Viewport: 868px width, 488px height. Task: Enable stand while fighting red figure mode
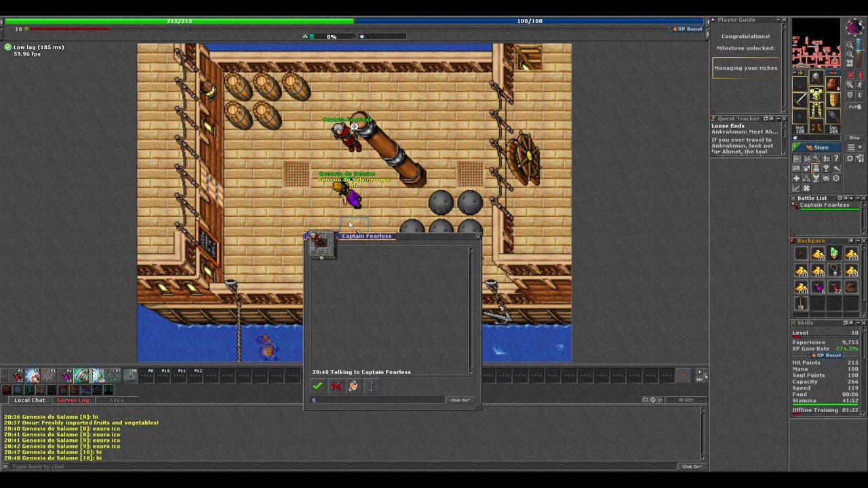point(860,75)
